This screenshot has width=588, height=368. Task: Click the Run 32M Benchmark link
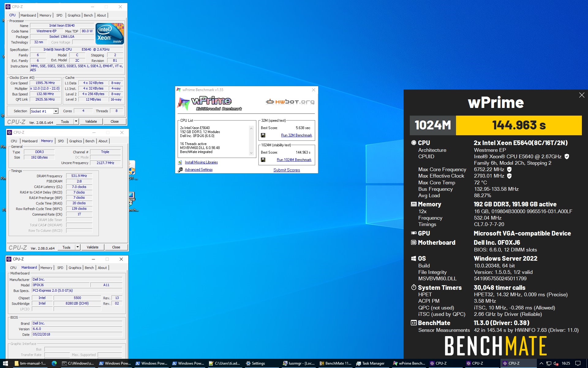tap(296, 135)
